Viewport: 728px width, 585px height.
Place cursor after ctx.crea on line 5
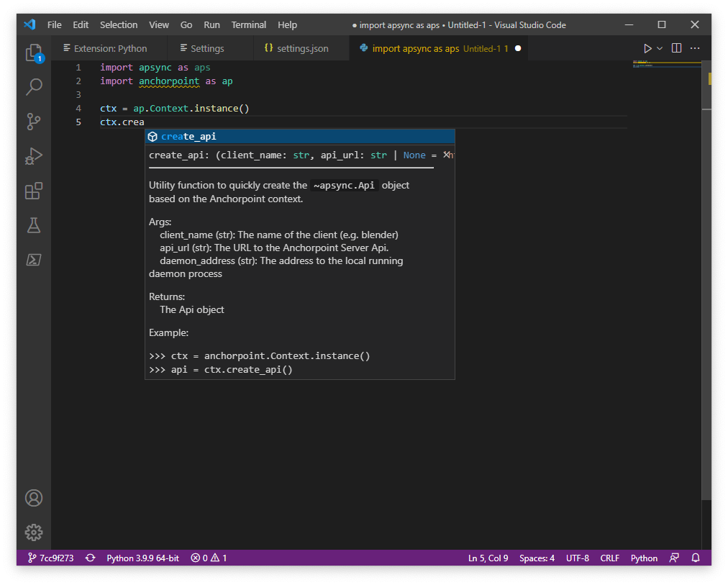click(x=145, y=122)
